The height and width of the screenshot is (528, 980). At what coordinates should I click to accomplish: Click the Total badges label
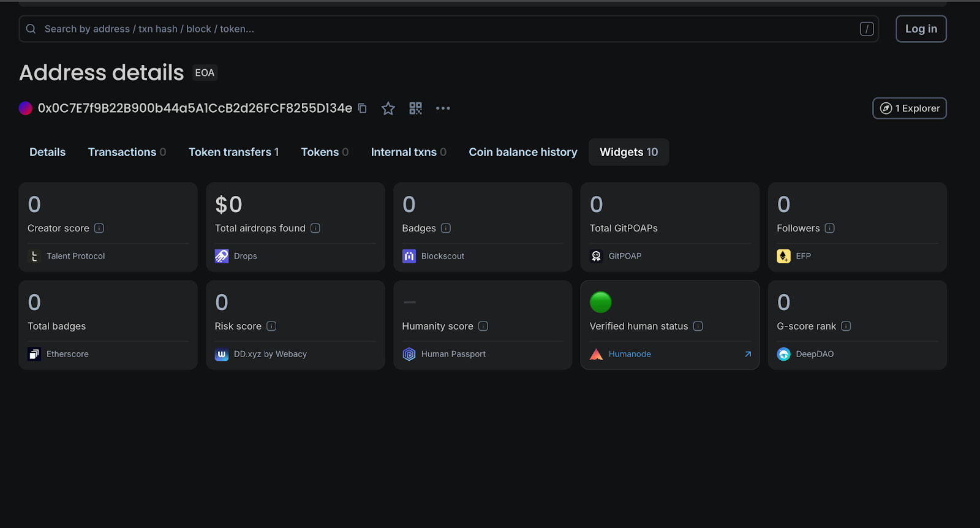point(57,326)
